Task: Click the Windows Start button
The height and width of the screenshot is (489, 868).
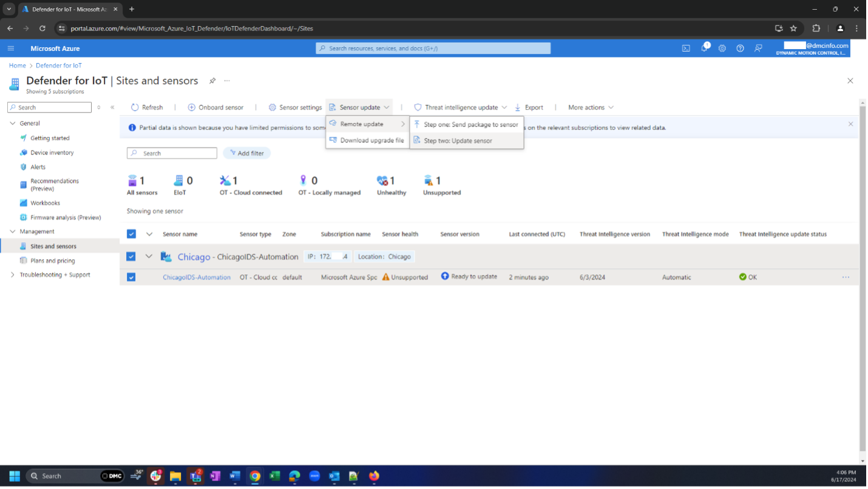Action: pyautogui.click(x=15, y=476)
